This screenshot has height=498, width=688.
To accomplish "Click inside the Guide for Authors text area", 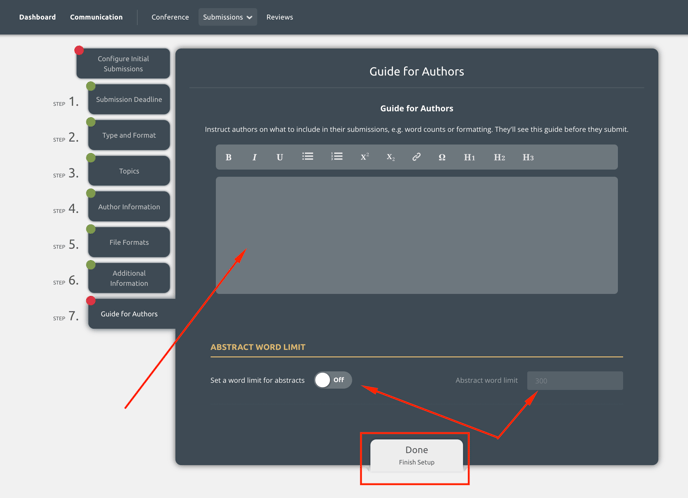I will [x=416, y=235].
